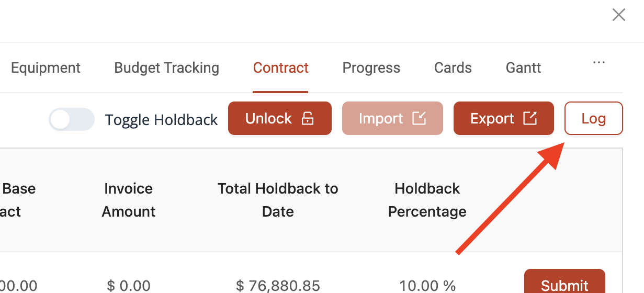Enable the Toggle Holdback switch
The width and height of the screenshot is (644, 293).
click(x=72, y=119)
